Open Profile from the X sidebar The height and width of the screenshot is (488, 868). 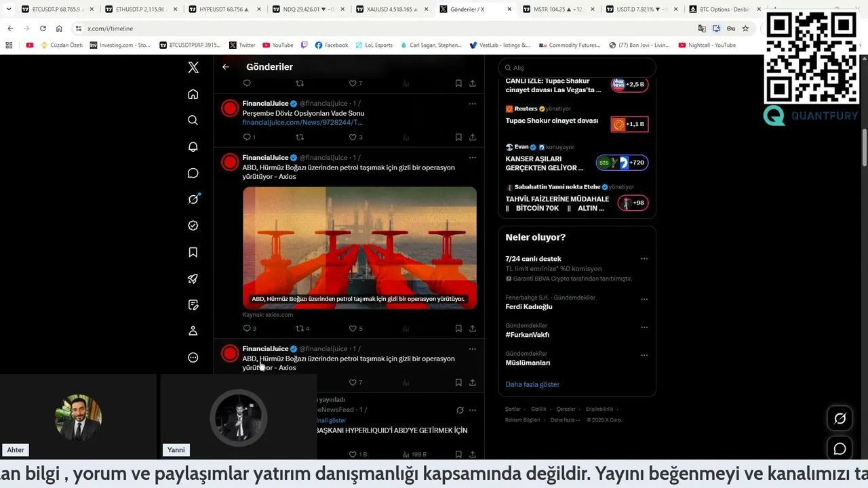coord(193,331)
